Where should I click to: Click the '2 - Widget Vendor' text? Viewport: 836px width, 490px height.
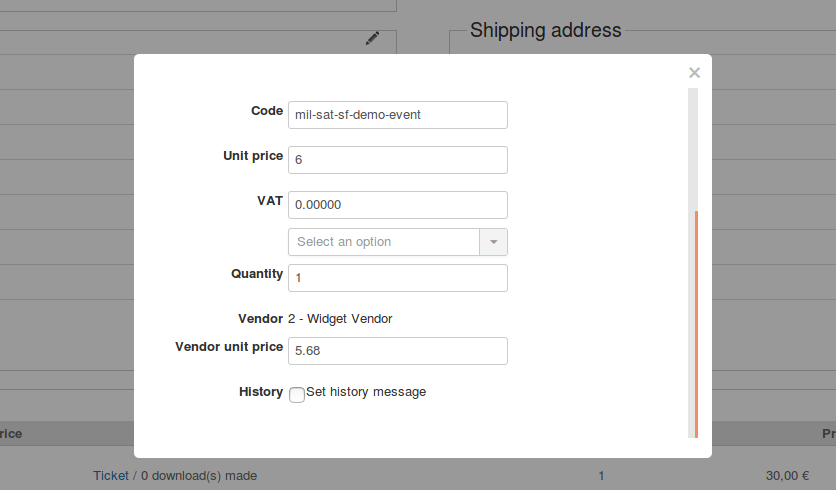(x=340, y=319)
